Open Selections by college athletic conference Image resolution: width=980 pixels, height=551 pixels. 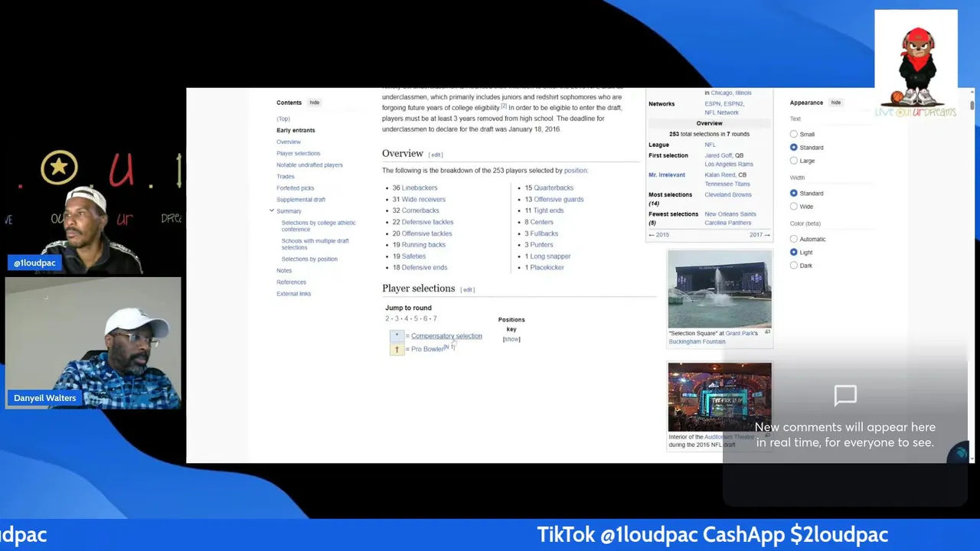[318, 226]
